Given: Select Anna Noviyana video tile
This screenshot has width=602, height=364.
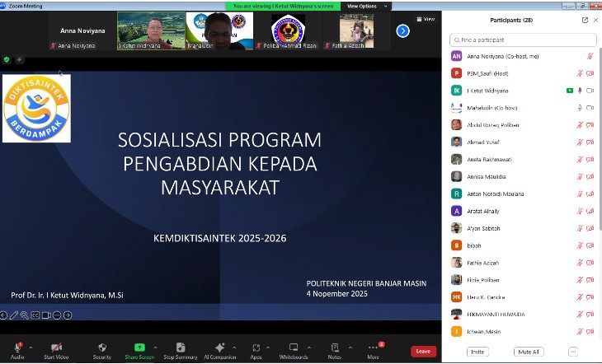Looking at the screenshot, I should [x=82, y=30].
